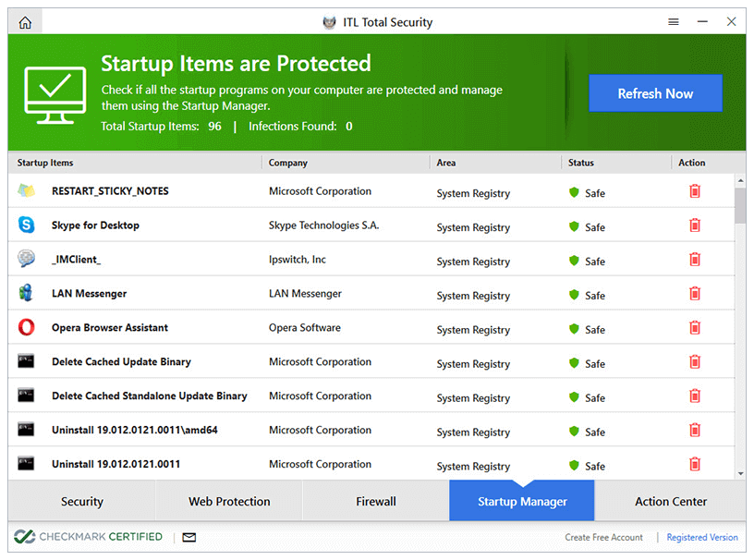Trash the LAN Messenger startup item
The width and height of the screenshot is (754, 560).
click(x=695, y=294)
